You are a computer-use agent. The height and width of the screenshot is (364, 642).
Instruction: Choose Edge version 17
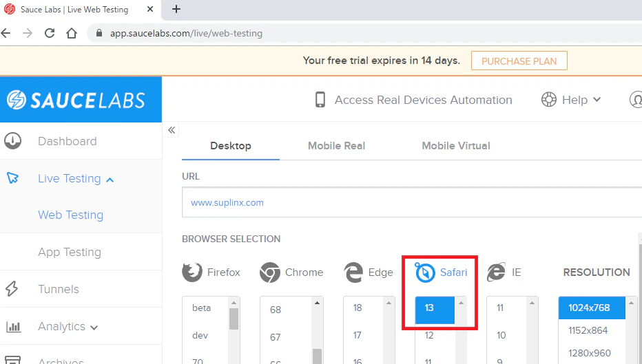click(x=357, y=335)
